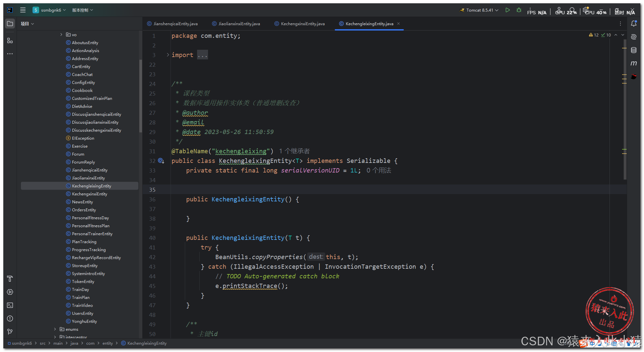Image resolution: width=644 pixels, height=352 pixels.
Task: Select ForumReply class in tree
Action: click(x=83, y=162)
